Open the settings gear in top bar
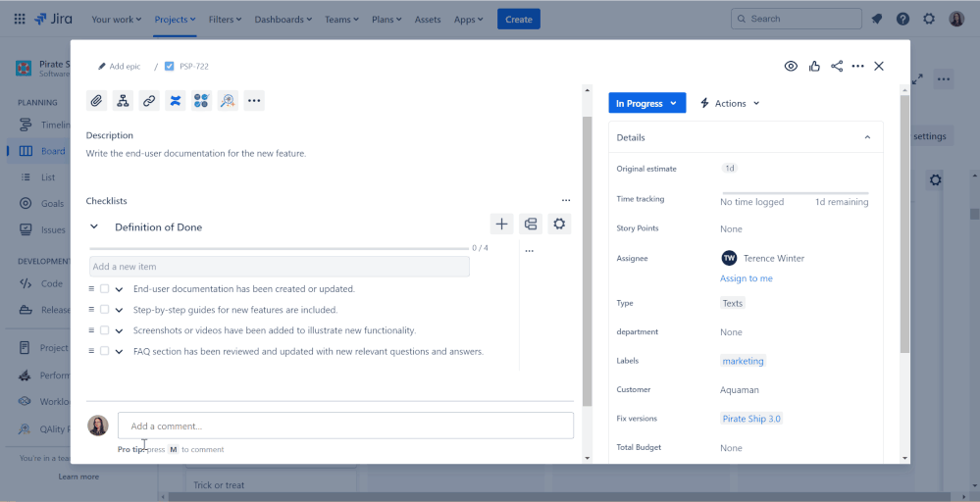The height and width of the screenshot is (502, 980). pos(929,19)
